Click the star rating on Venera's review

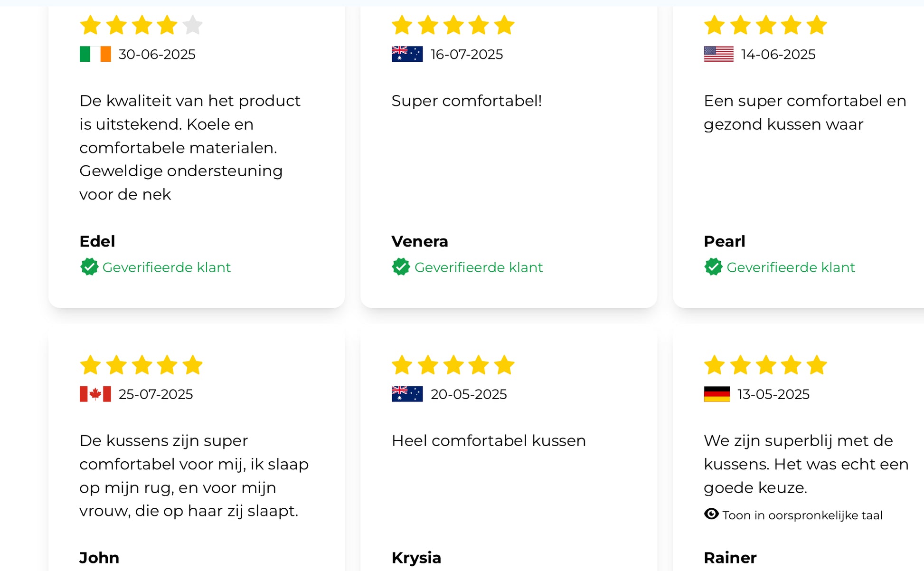click(453, 25)
